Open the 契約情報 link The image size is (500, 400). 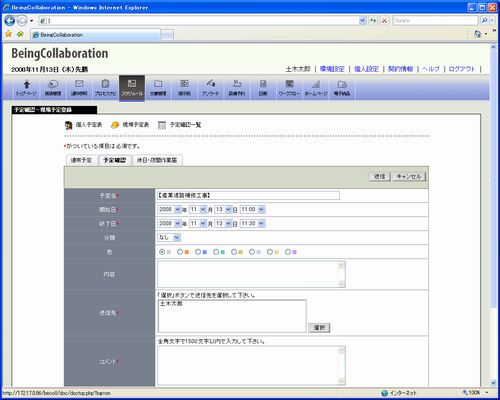point(400,69)
